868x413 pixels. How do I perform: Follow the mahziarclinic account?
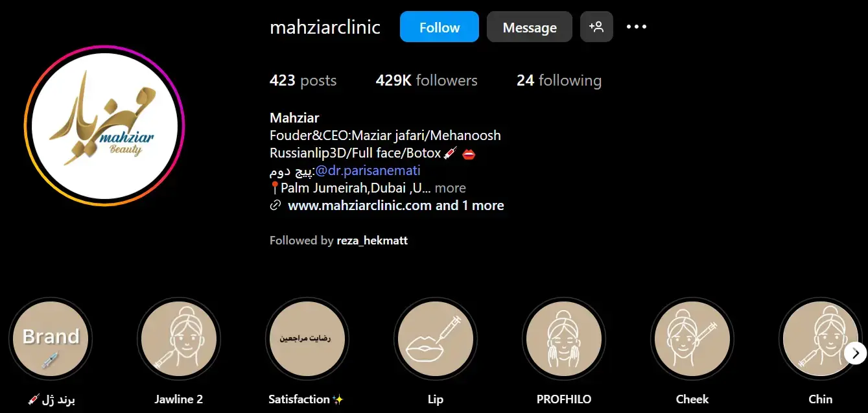click(440, 27)
